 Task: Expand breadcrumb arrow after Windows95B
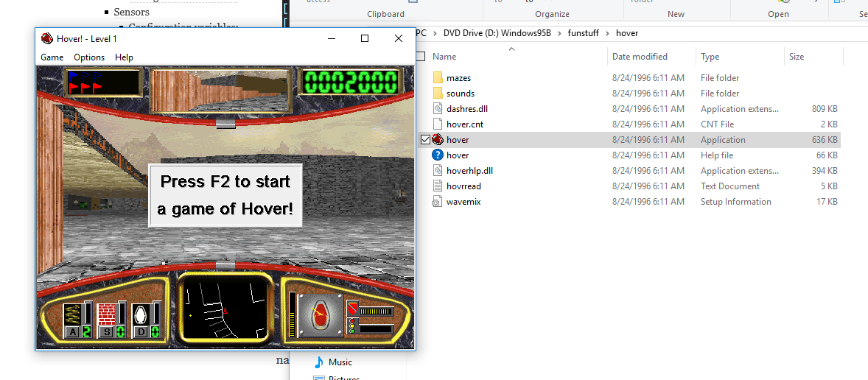pyautogui.click(x=560, y=33)
